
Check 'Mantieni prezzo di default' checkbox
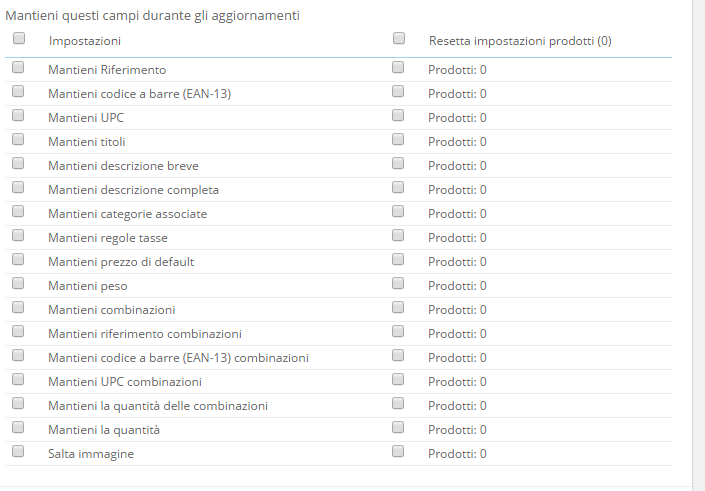[x=18, y=260]
